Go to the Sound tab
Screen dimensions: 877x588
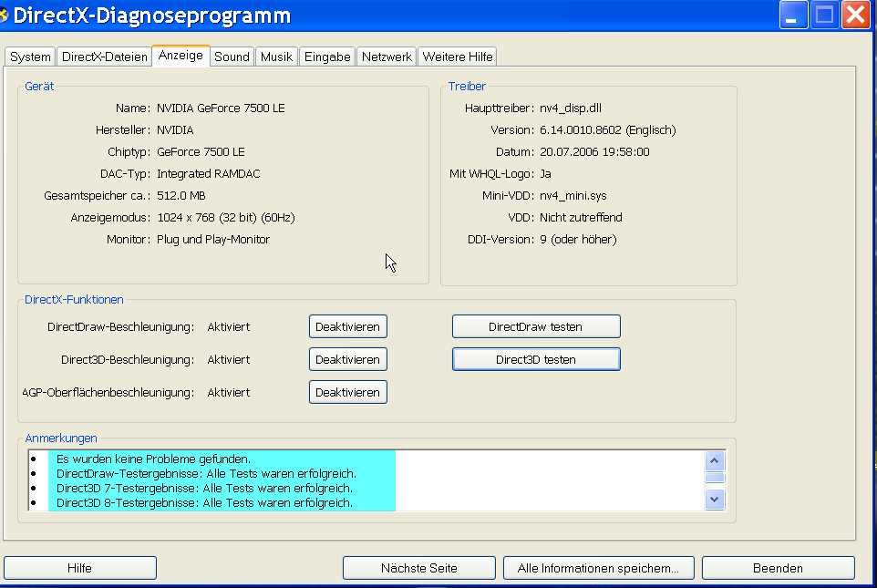pos(232,57)
